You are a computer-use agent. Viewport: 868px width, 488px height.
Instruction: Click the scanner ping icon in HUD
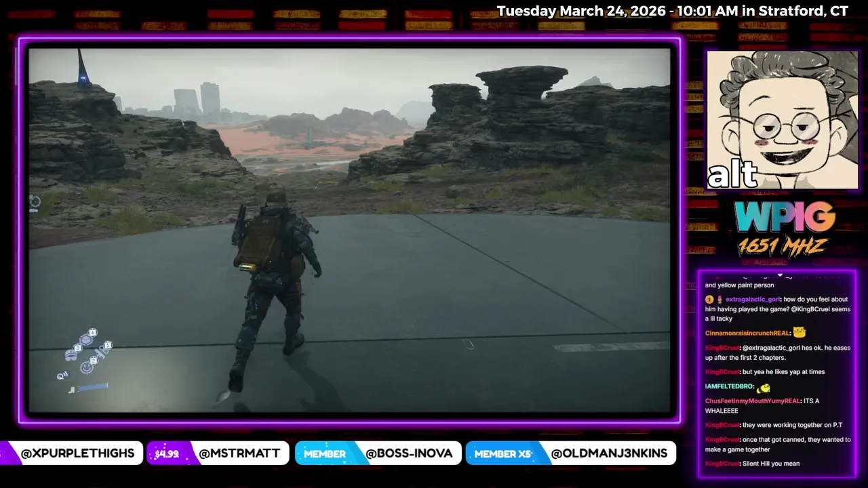click(x=62, y=375)
